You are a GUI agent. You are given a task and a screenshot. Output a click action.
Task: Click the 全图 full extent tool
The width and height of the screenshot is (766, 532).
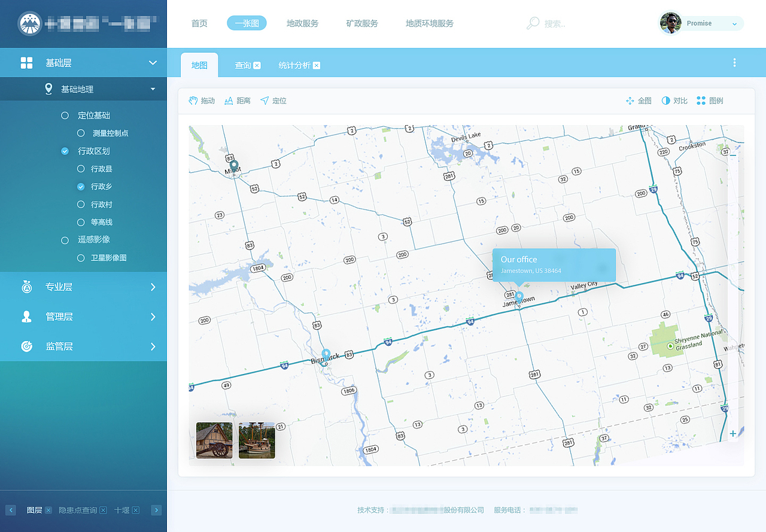pos(639,101)
